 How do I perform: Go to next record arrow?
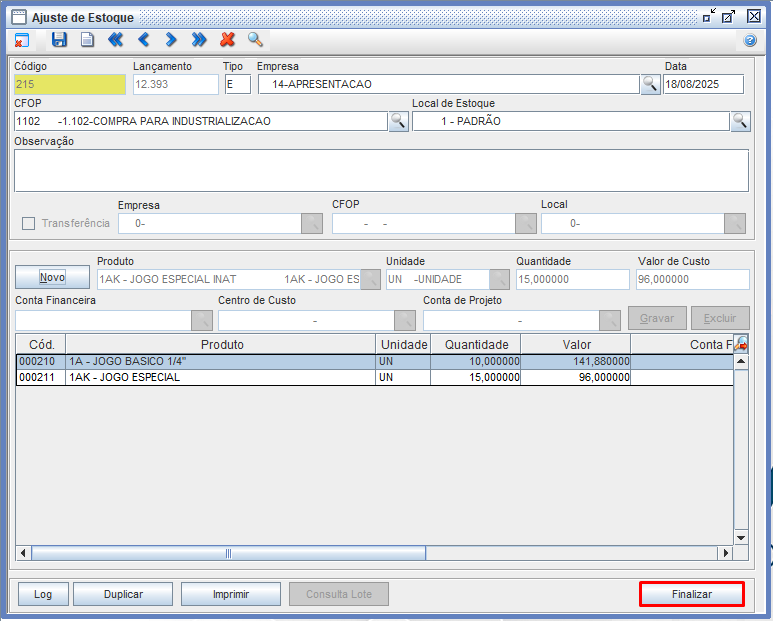pyautogui.click(x=171, y=40)
